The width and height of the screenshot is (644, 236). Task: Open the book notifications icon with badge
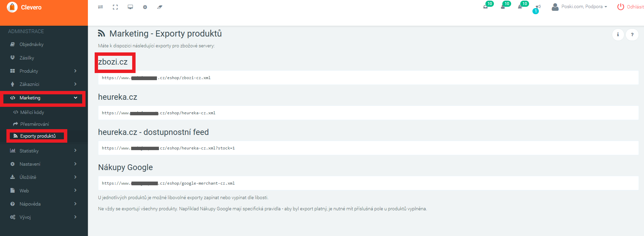(520, 7)
